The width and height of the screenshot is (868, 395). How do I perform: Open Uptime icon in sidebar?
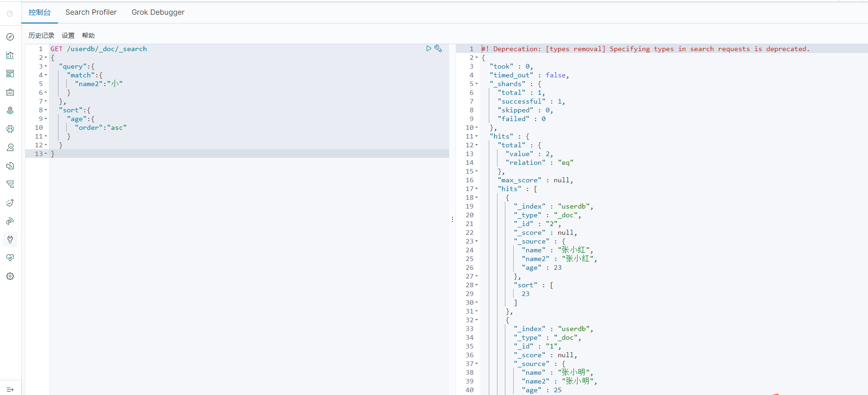(10, 203)
